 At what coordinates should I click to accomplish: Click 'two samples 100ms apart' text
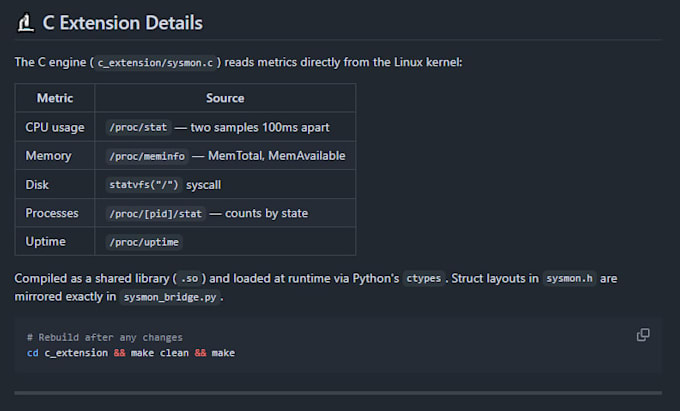pyautogui.click(x=260, y=127)
